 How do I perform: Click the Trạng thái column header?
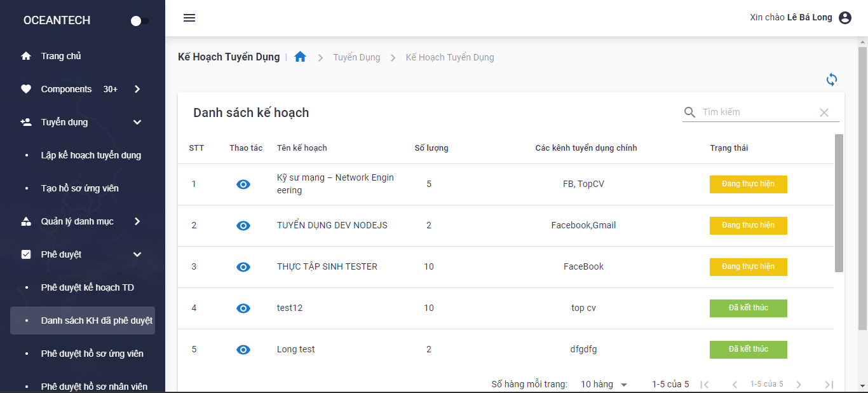729,148
